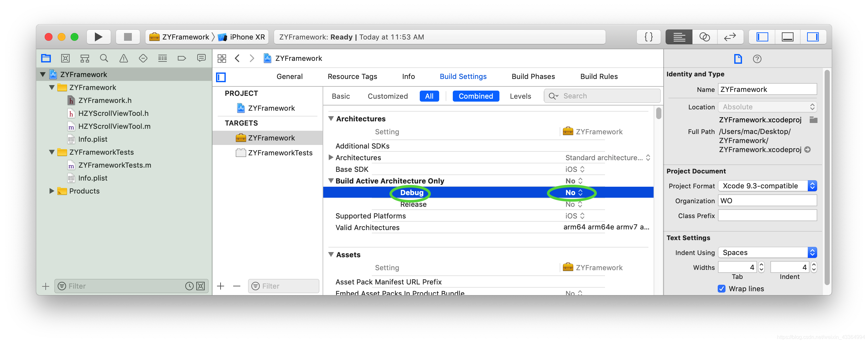Open the Debug No value popup

574,193
